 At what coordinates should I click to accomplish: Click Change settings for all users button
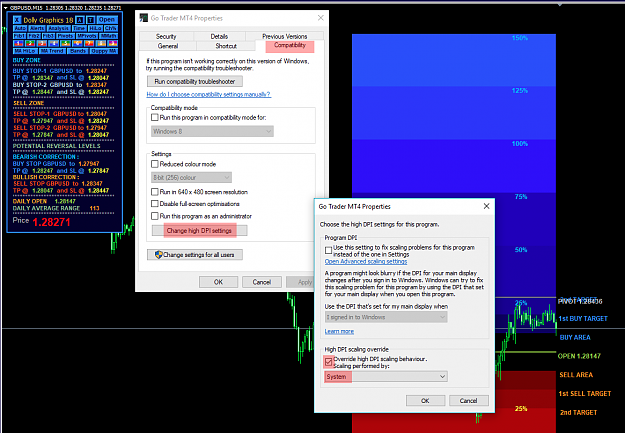click(195, 255)
